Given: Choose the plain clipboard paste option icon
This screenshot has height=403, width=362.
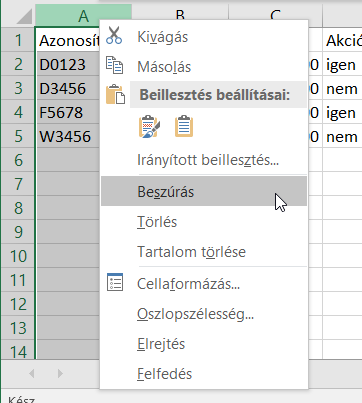Looking at the screenshot, I should 184,126.
